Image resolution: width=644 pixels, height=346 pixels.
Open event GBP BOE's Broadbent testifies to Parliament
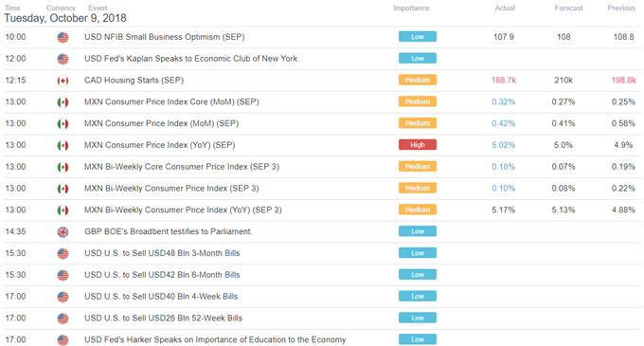[x=168, y=231]
